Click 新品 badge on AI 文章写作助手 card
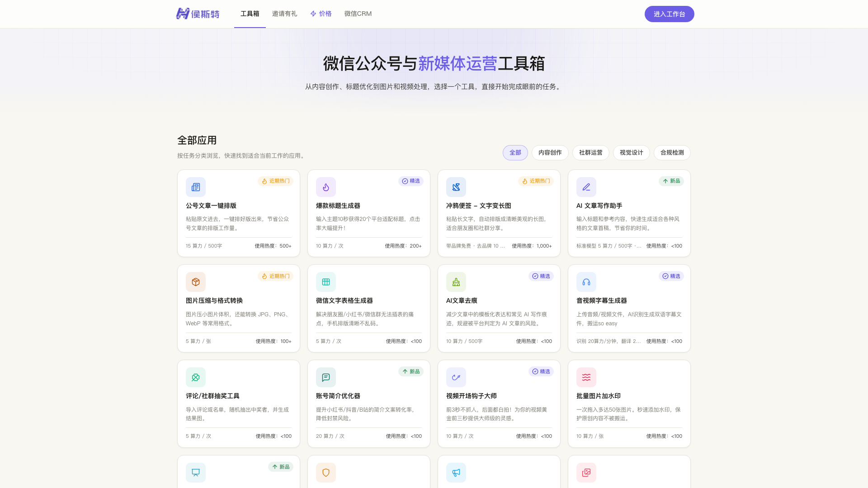This screenshot has width=868, height=488. tap(671, 181)
